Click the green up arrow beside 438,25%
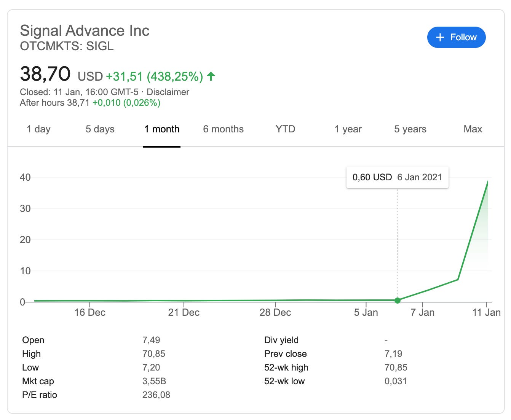Viewport: 511px width, 420px height. click(x=211, y=76)
